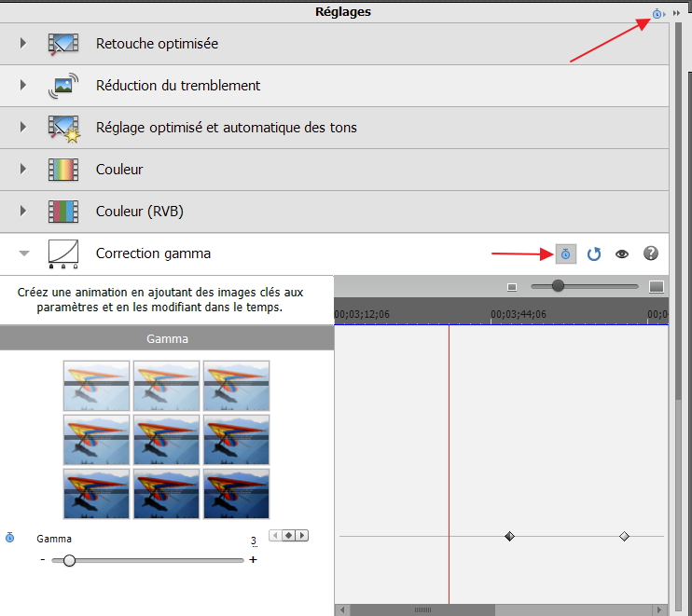Click timecode 00;03;44;06 on the ruler
Viewport: 692px width, 616px height.
click(x=519, y=314)
